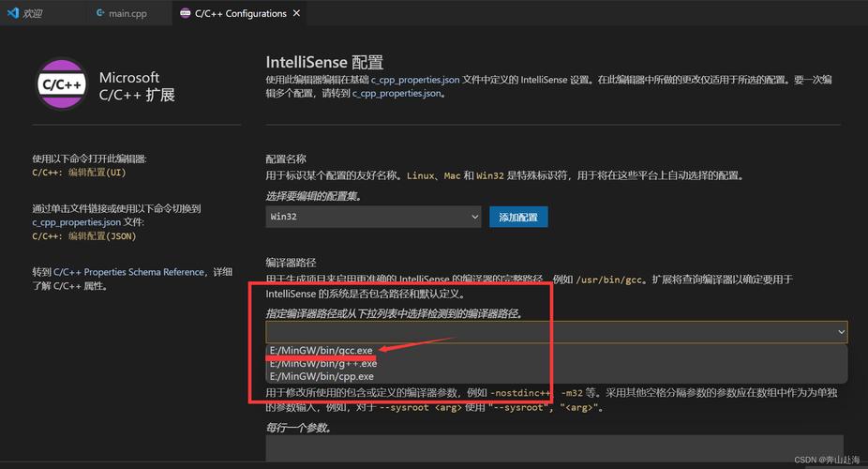
Task: Click the 添加配置 button
Action: (518, 217)
